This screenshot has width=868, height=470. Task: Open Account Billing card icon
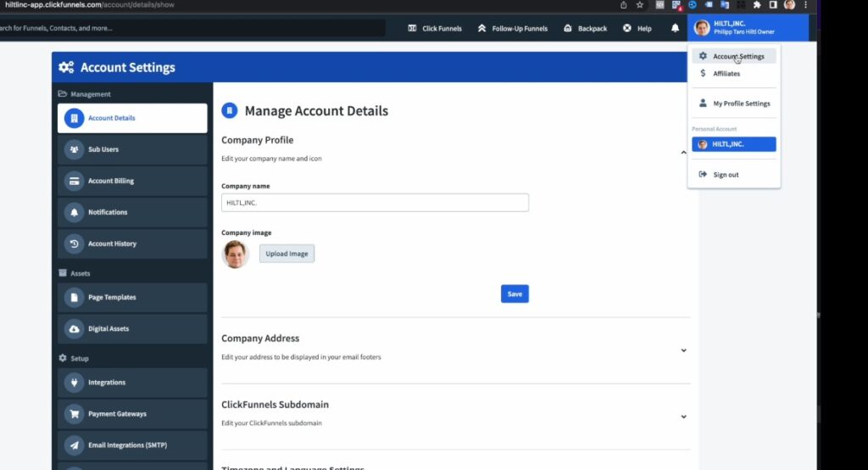75,182
